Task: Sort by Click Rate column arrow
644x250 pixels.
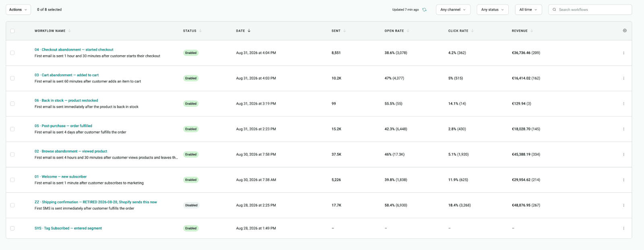Action: [472, 31]
